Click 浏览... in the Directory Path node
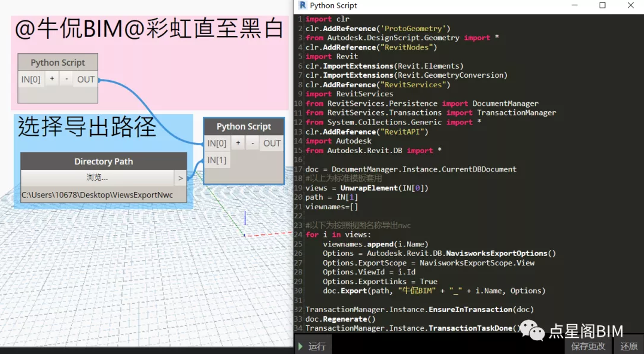Screen dimensions: 644x354 click(97, 178)
